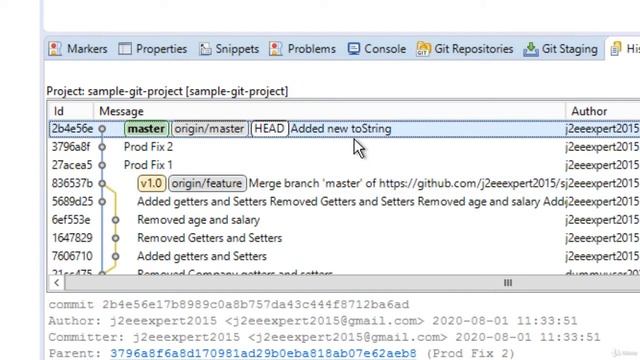Sort by the Id column header
This screenshot has height=360, width=640.
(x=71, y=111)
